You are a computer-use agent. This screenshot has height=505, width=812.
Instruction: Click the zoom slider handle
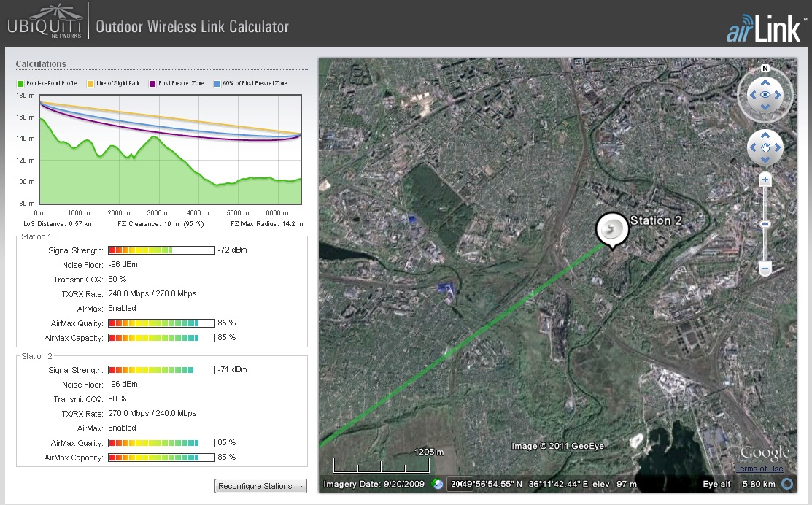(x=765, y=223)
